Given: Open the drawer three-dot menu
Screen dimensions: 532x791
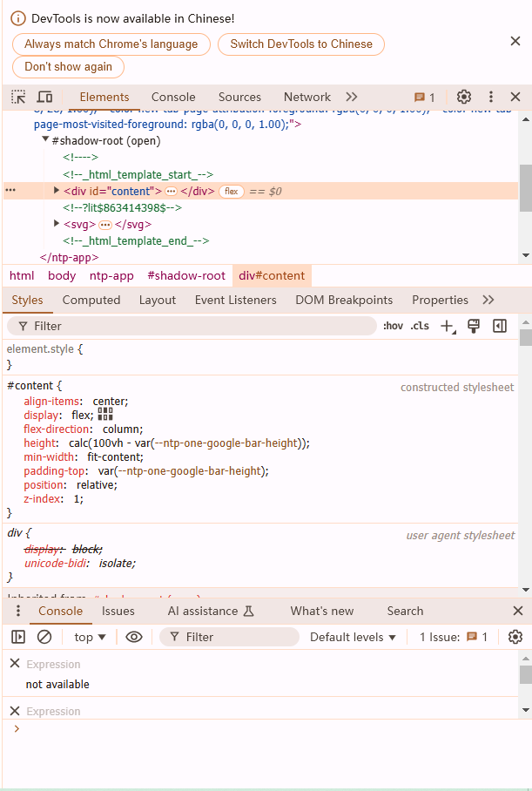Looking at the screenshot, I should click(x=18, y=611).
